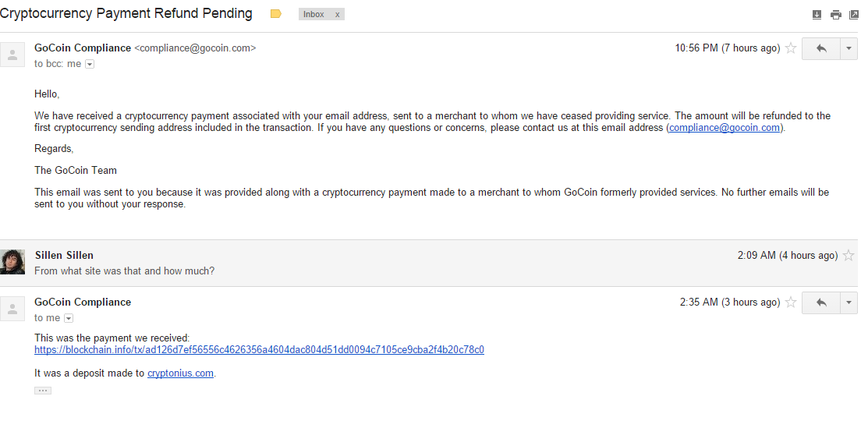Open the compliance@gocoin.com email link
Screen dimensions: 868x421
point(724,128)
